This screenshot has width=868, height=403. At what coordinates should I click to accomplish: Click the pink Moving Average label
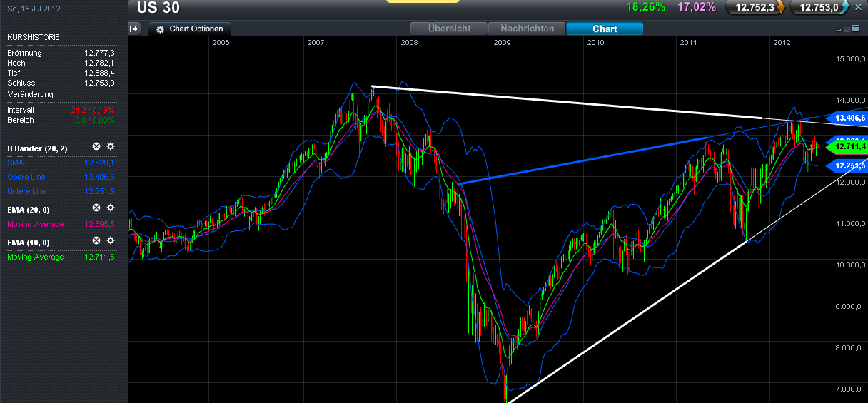pyautogui.click(x=35, y=224)
